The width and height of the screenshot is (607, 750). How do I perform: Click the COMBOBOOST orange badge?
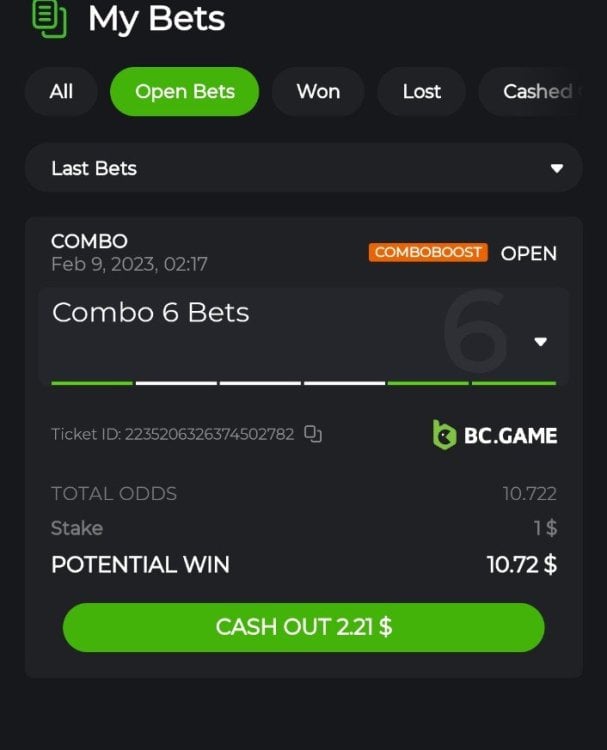pyautogui.click(x=428, y=252)
